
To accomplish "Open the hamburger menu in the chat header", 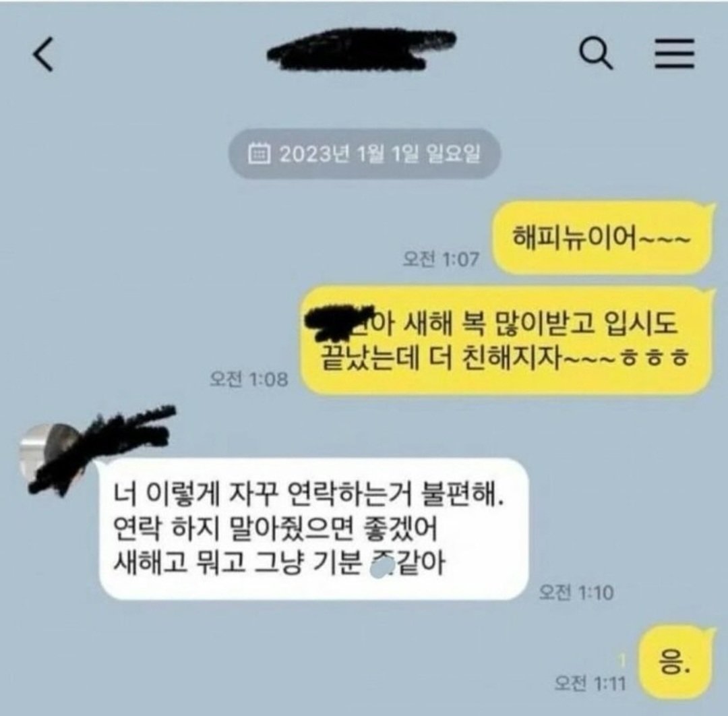I will [x=674, y=53].
